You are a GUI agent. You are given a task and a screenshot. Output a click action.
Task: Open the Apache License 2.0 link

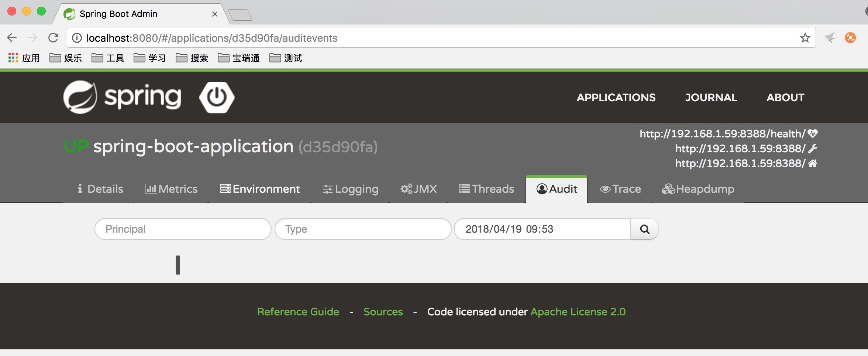tap(578, 312)
